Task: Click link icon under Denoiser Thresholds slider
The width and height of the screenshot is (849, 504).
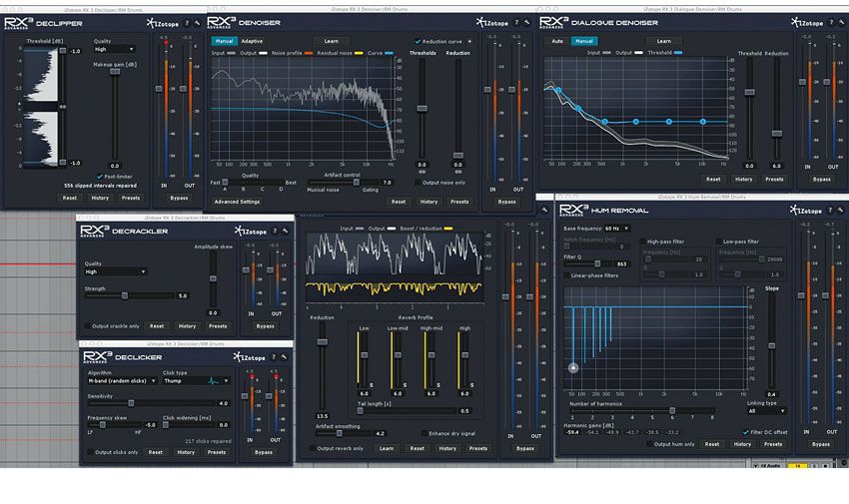Action: click(x=422, y=172)
